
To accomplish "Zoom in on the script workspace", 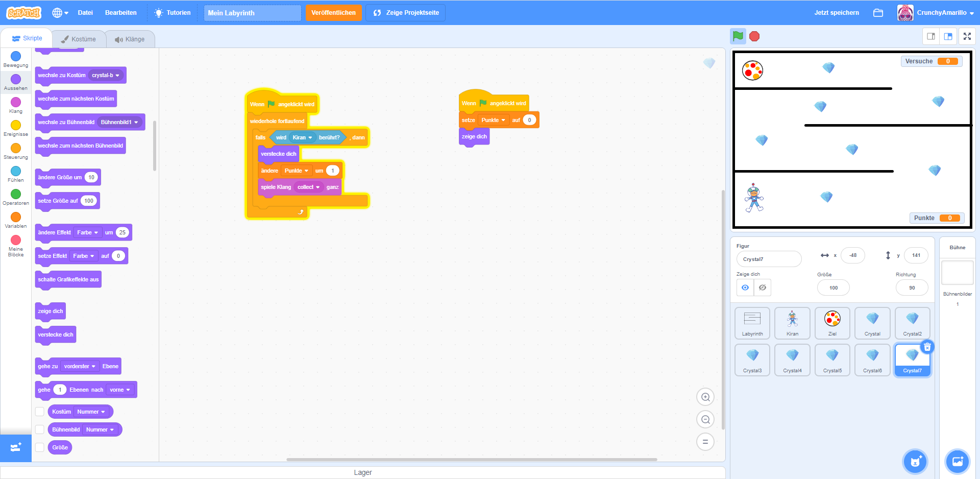I will point(705,397).
